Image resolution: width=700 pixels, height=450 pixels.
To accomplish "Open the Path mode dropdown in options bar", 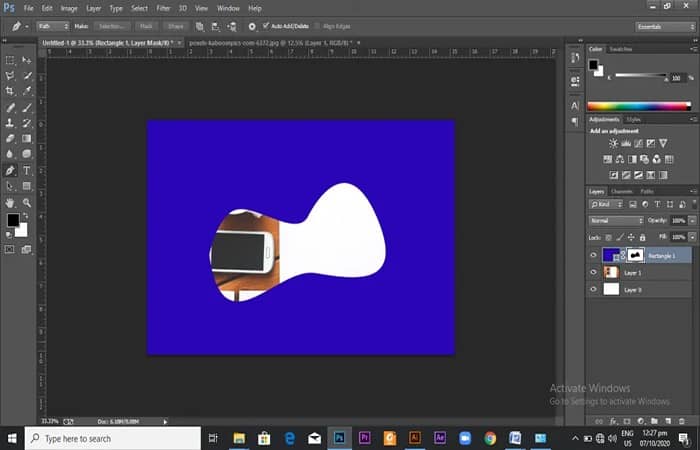I will pos(53,26).
